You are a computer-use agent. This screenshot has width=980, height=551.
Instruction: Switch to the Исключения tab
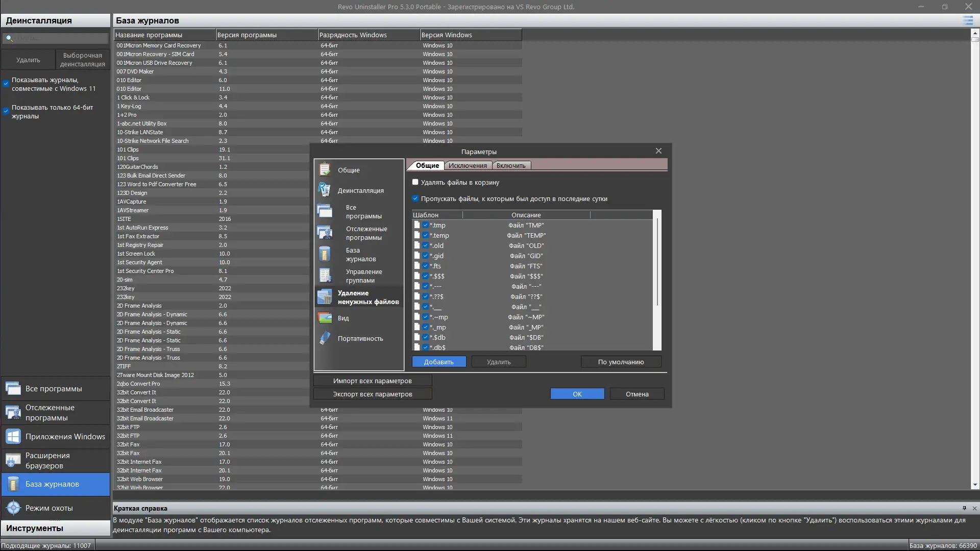coord(468,165)
